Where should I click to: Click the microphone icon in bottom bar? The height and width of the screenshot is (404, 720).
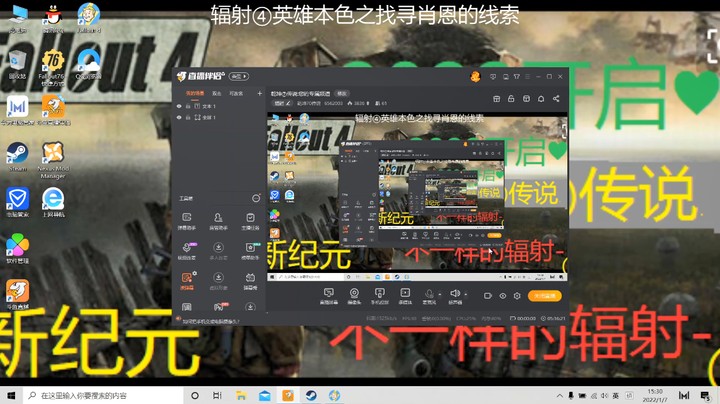429,294
